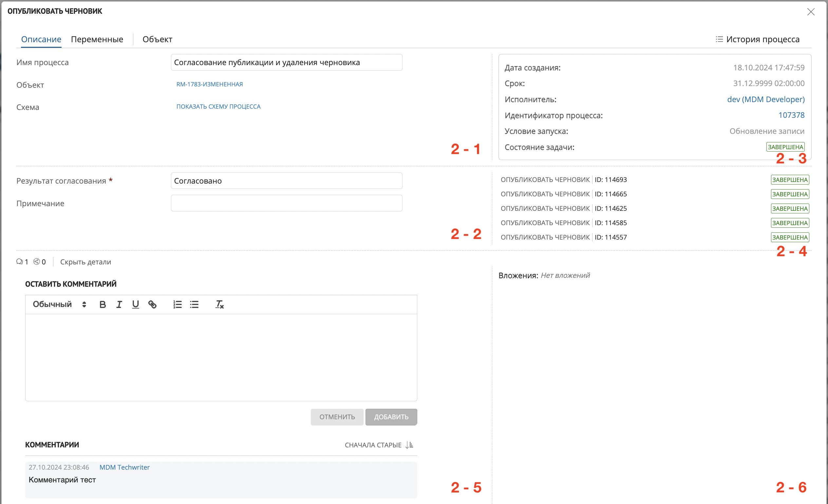Insert bulleted list in comment editor
828x504 pixels.
click(x=194, y=304)
